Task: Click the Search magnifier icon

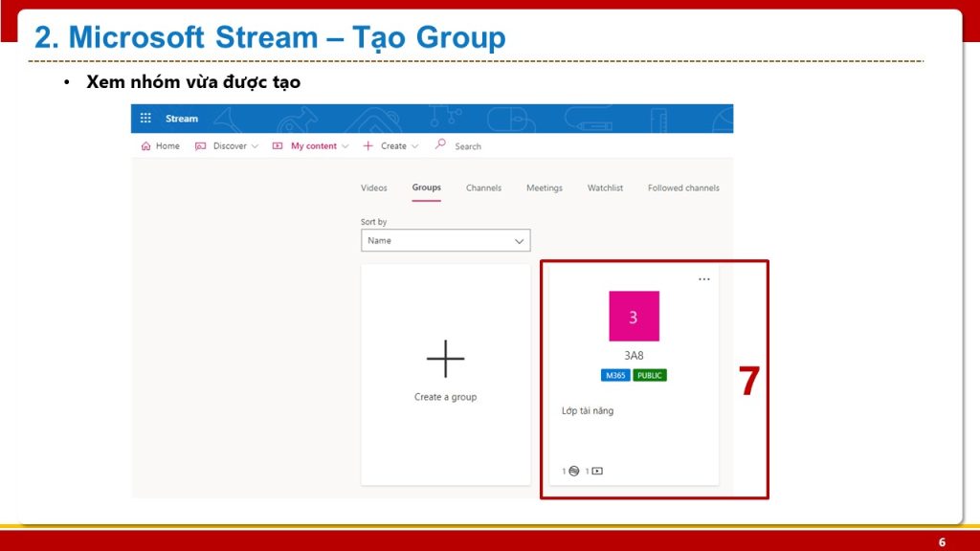Action: [x=440, y=144]
